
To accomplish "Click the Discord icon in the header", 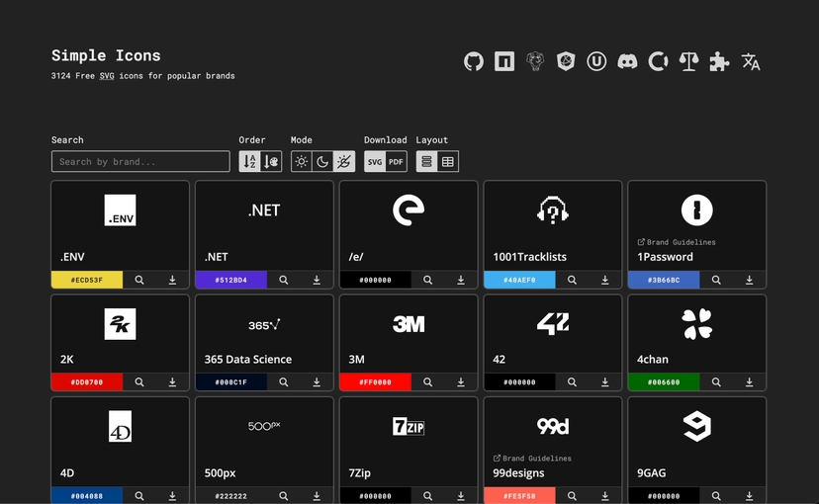I will point(627,62).
